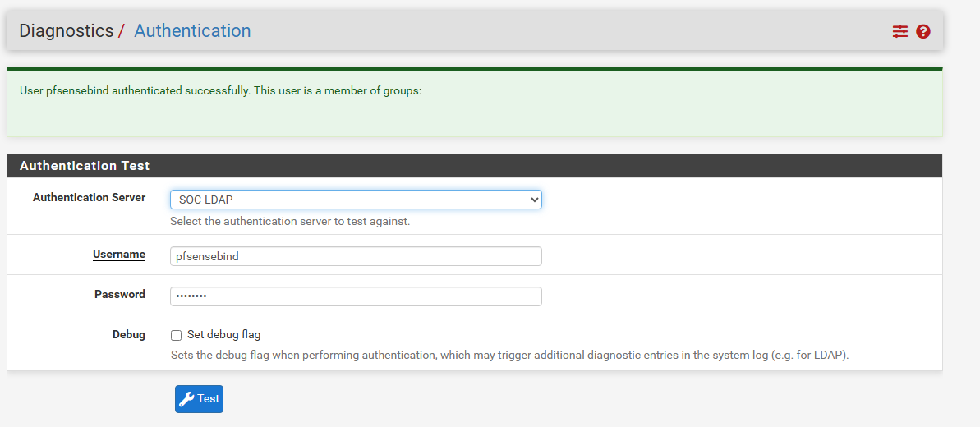The width and height of the screenshot is (980, 427).
Task: Click the underlined Password label
Action: (x=120, y=295)
